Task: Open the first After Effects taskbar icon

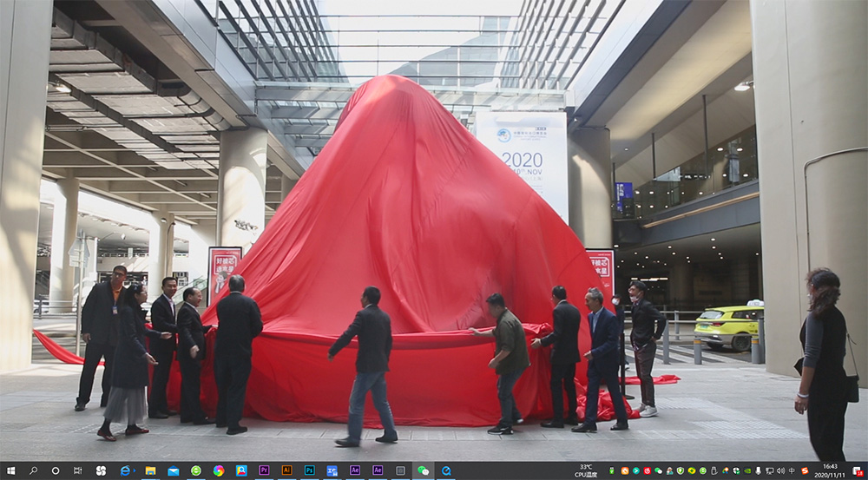Action: coord(354,470)
